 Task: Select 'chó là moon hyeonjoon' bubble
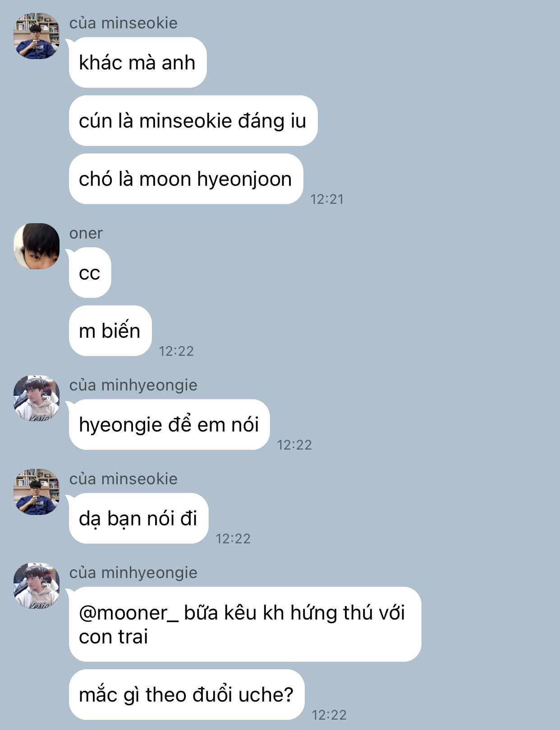coord(186,179)
